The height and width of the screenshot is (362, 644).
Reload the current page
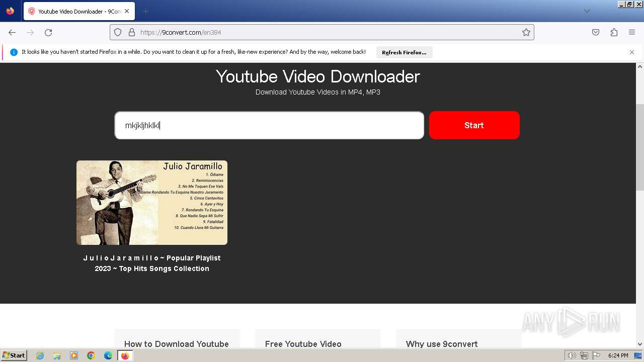pyautogui.click(x=48, y=32)
